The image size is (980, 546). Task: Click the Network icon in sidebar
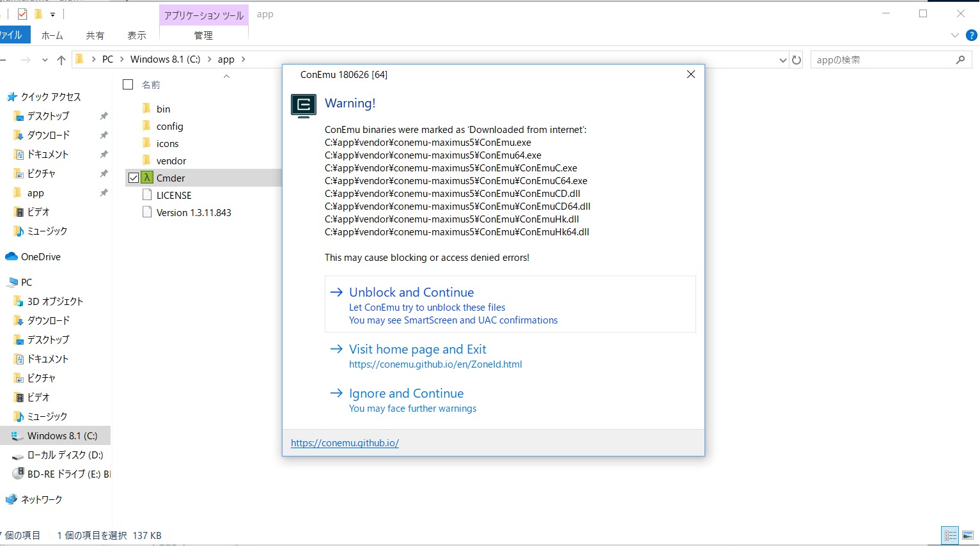12,499
